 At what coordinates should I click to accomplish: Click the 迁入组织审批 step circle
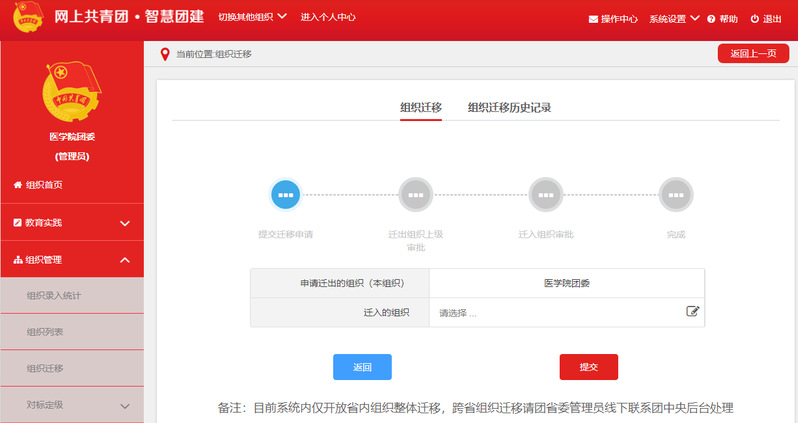(546, 194)
